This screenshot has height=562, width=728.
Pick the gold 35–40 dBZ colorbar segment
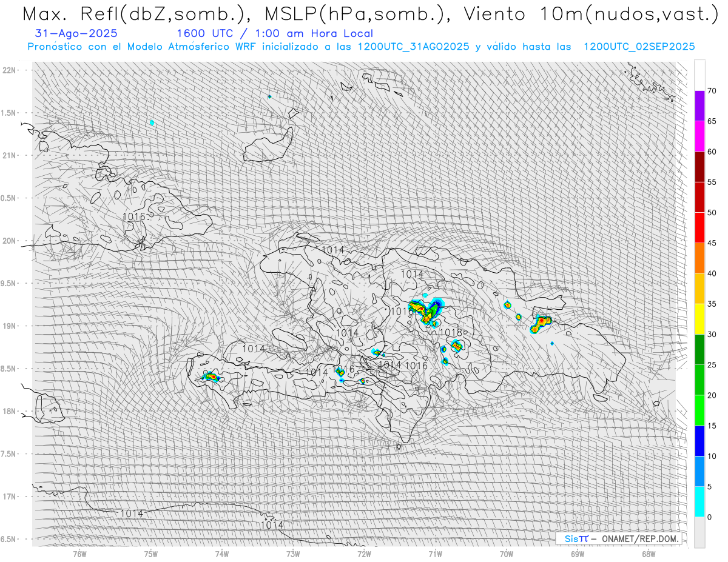coord(699,289)
